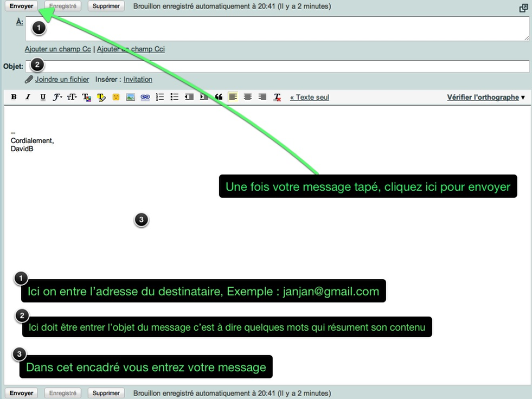Click the top draft autosave status text
This screenshot has height=399, width=532.
click(232, 6)
